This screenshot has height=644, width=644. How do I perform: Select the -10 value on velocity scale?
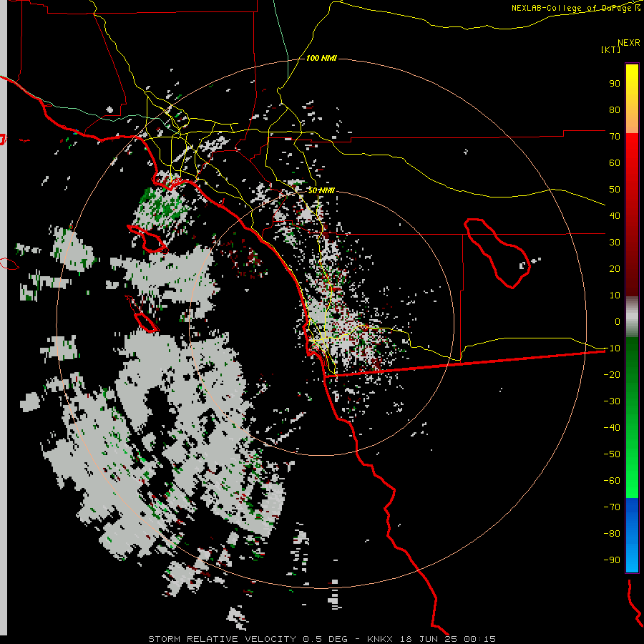click(x=612, y=348)
